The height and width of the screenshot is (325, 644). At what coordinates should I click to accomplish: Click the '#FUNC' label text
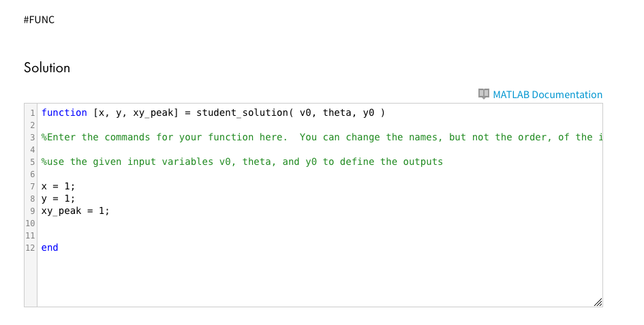click(x=39, y=20)
